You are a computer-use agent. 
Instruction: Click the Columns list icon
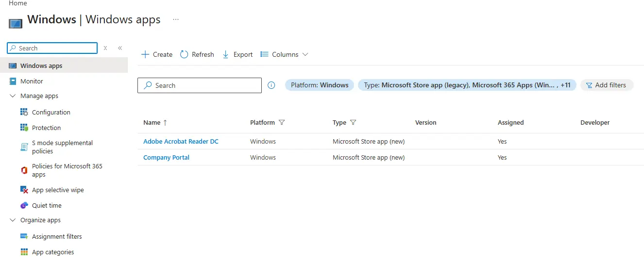click(265, 54)
